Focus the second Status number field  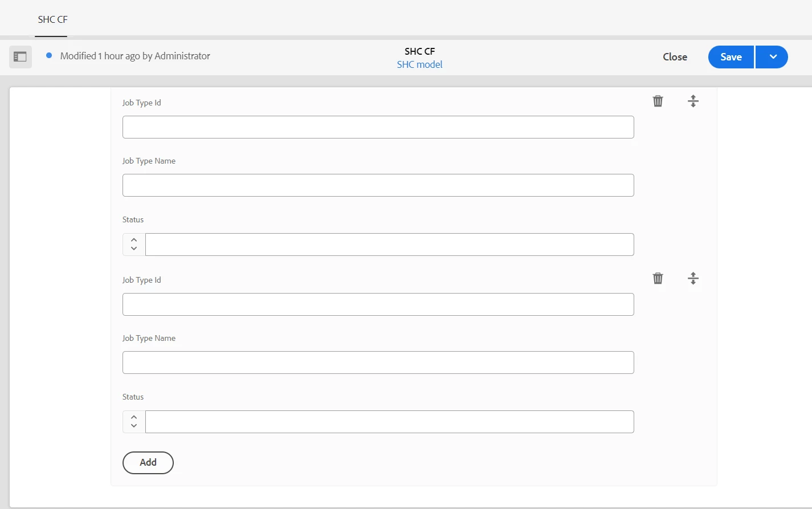(x=390, y=422)
